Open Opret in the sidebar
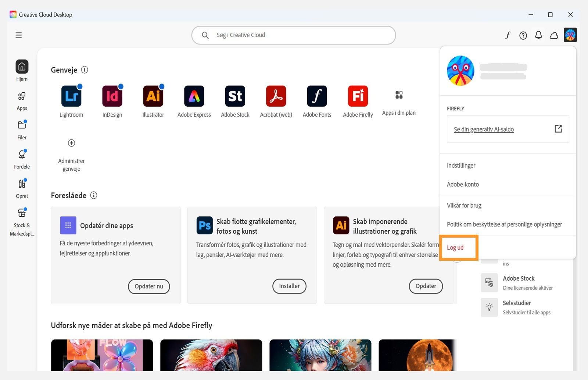This screenshot has width=588, height=380. [22, 188]
